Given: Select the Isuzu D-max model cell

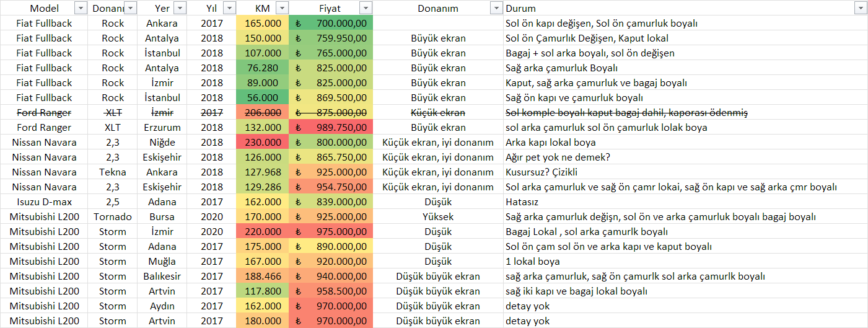Looking at the screenshot, I should click(45, 202).
